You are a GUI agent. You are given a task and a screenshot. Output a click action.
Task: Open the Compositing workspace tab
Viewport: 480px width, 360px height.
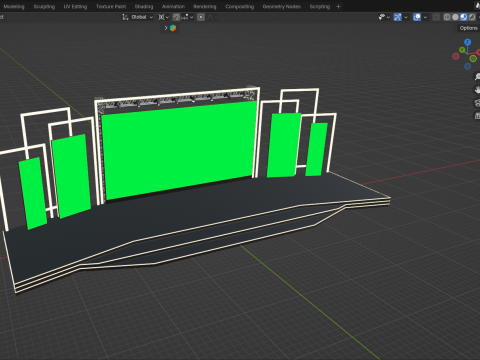click(239, 7)
